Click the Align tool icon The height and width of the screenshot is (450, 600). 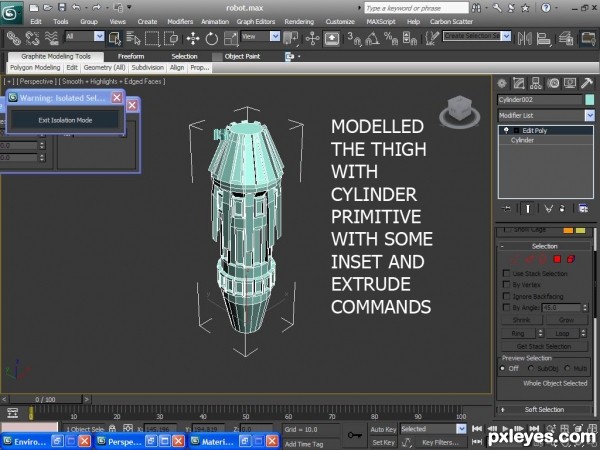click(543, 38)
